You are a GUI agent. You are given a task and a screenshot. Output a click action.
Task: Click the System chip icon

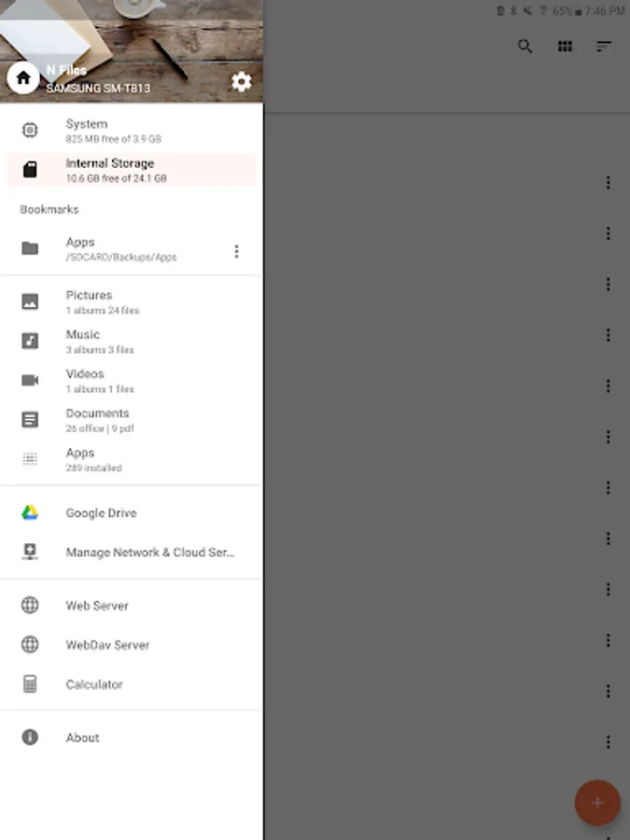[x=30, y=130]
